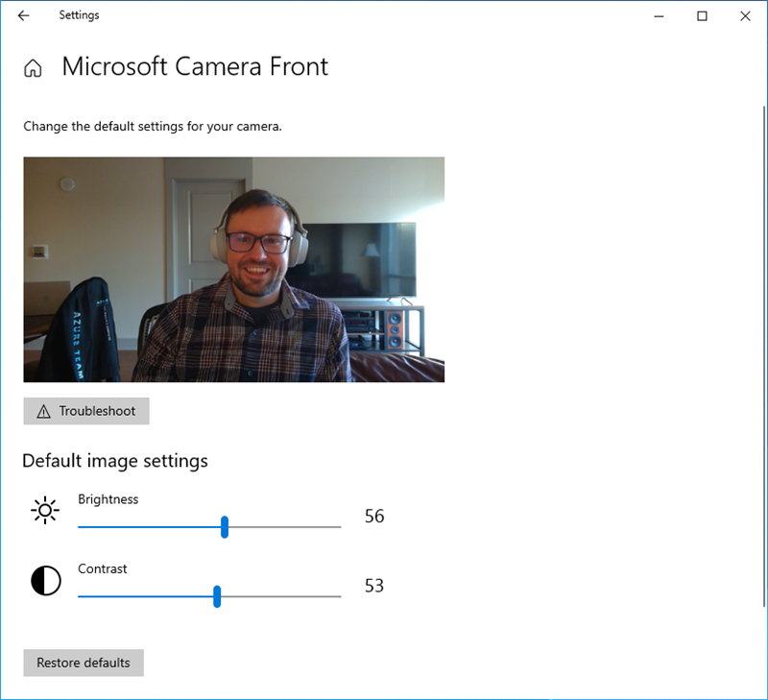Click the camera preview image
Image resolution: width=768 pixels, height=700 pixels.
[x=233, y=269]
